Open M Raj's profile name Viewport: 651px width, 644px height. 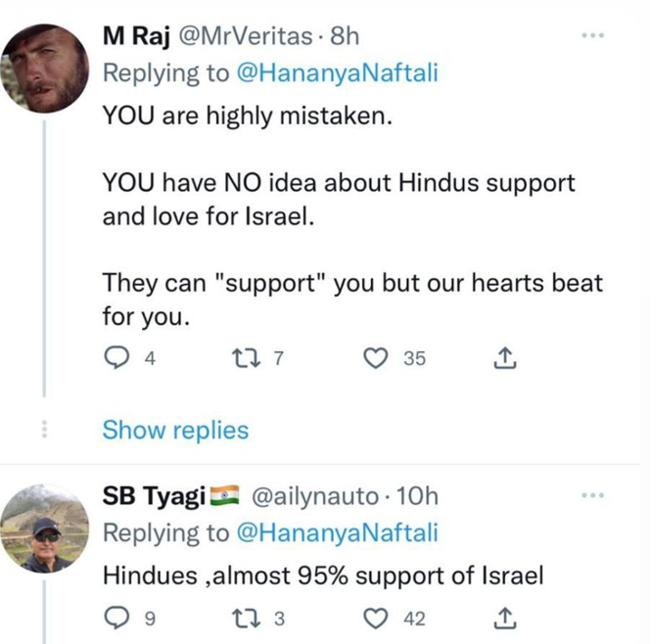click(x=135, y=37)
